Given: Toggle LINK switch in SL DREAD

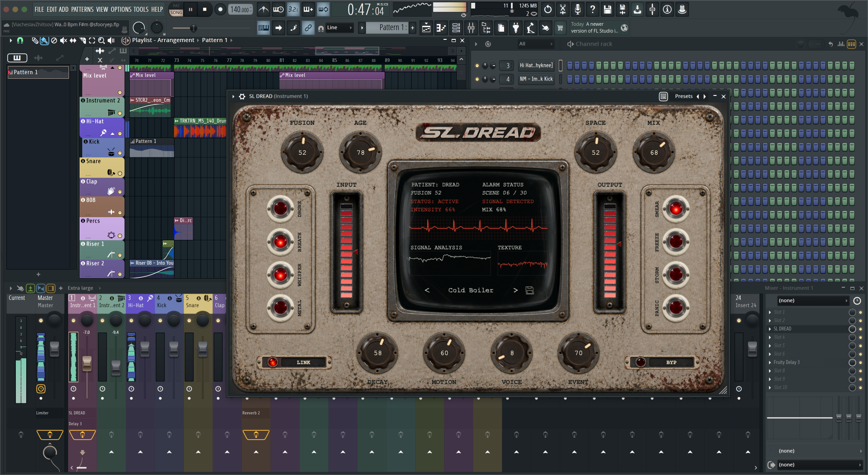Looking at the screenshot, I should [273, 362].
